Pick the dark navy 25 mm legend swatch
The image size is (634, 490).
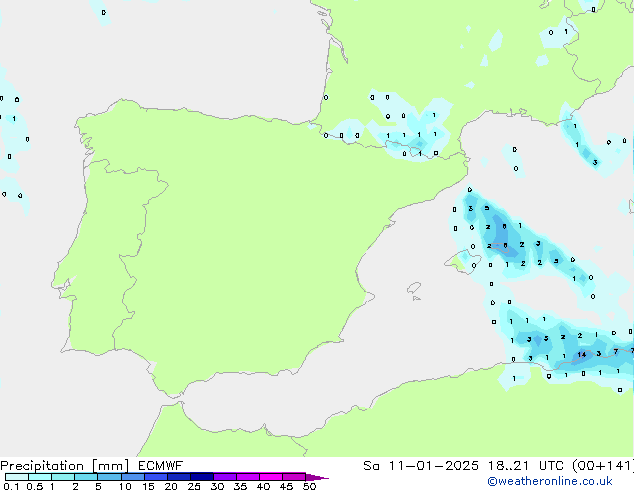(x=201, y=477)
